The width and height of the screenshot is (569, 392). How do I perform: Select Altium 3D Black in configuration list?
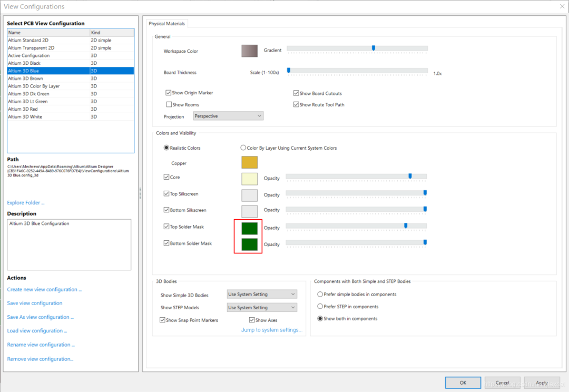24,63
